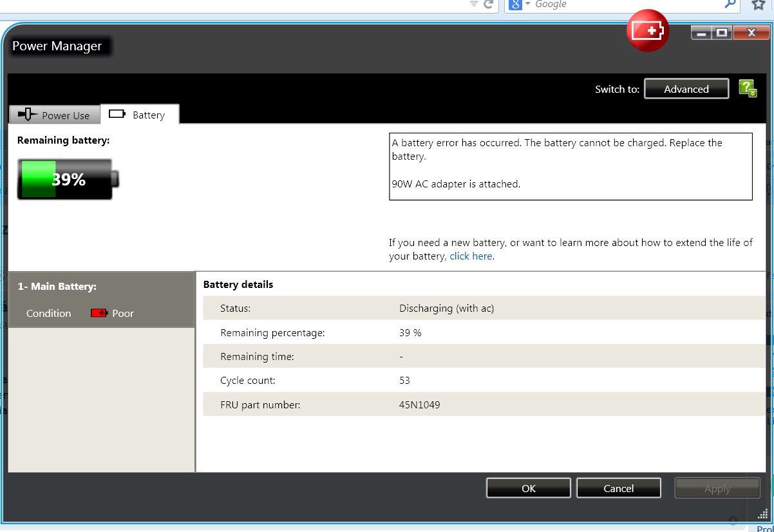
Task: Click the 'Cycle count:' label
Action: point(248,381)
